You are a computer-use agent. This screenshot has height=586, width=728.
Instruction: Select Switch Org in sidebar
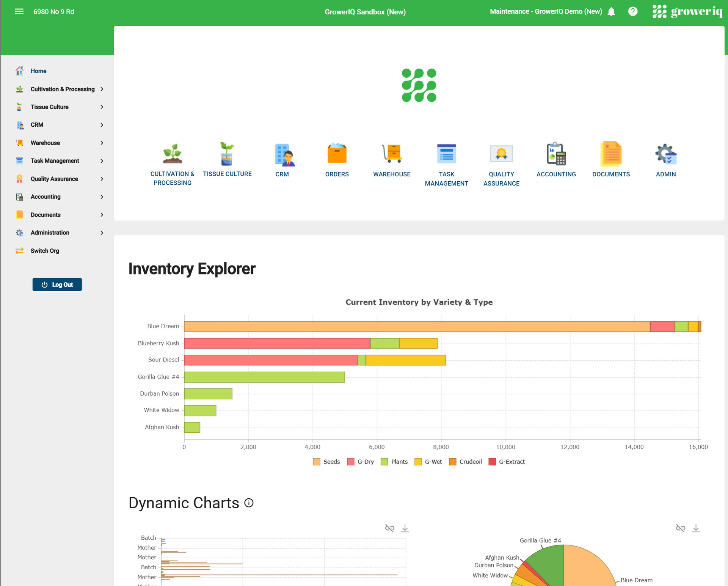tap(45, 251)
